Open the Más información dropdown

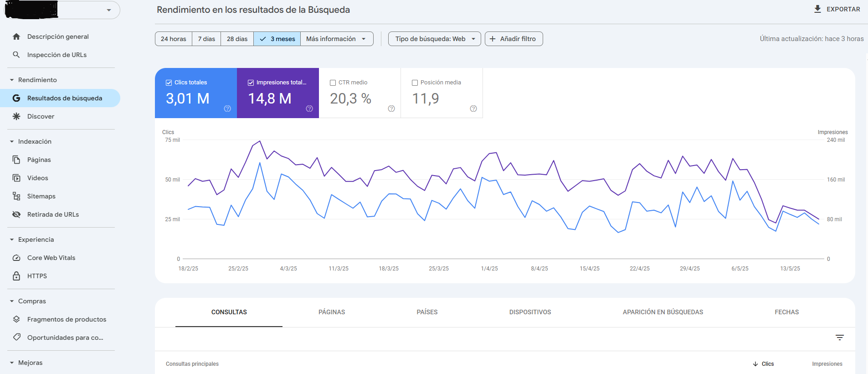[x=336, y=39]
